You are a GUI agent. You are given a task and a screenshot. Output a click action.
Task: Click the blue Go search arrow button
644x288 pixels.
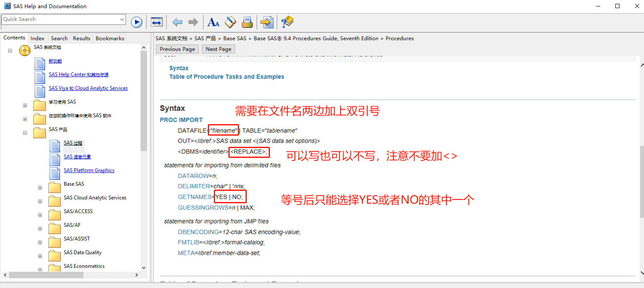137,22
